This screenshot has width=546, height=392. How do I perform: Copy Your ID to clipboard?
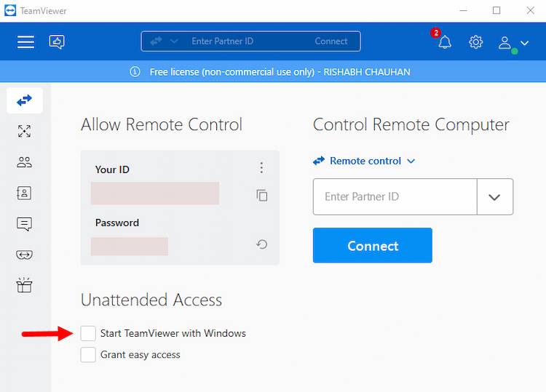tap(262, 195)
